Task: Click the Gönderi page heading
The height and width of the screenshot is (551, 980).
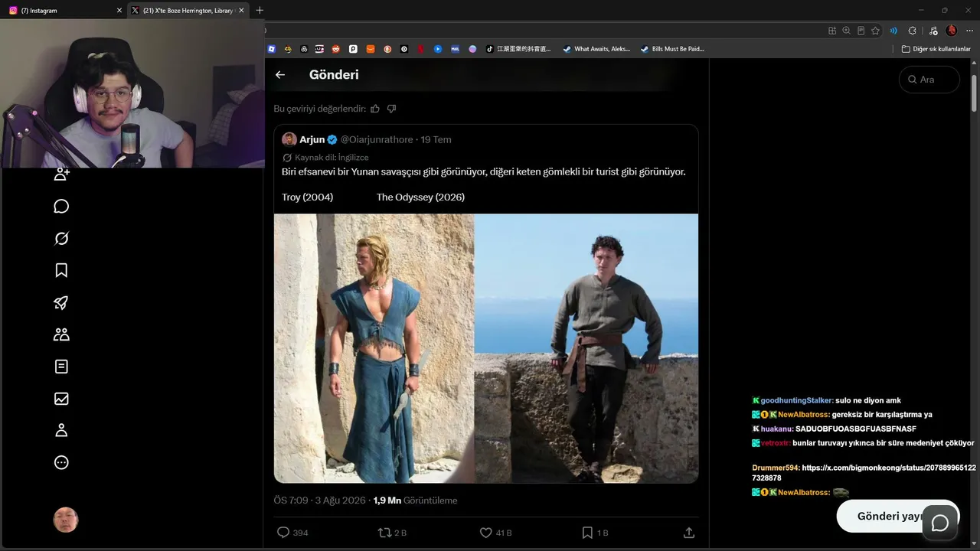Action: click(334, 74)
